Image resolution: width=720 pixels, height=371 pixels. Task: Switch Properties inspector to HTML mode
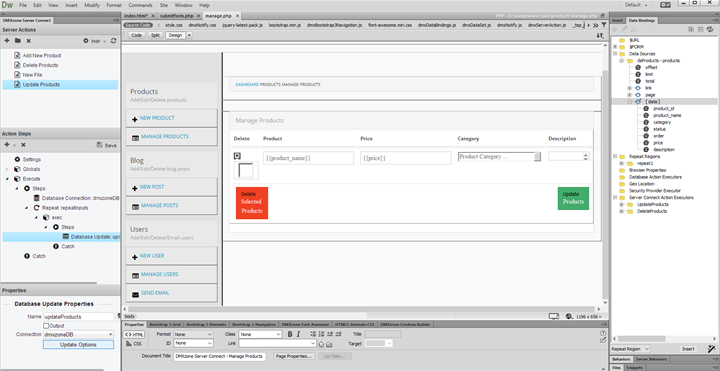[134, 334]
